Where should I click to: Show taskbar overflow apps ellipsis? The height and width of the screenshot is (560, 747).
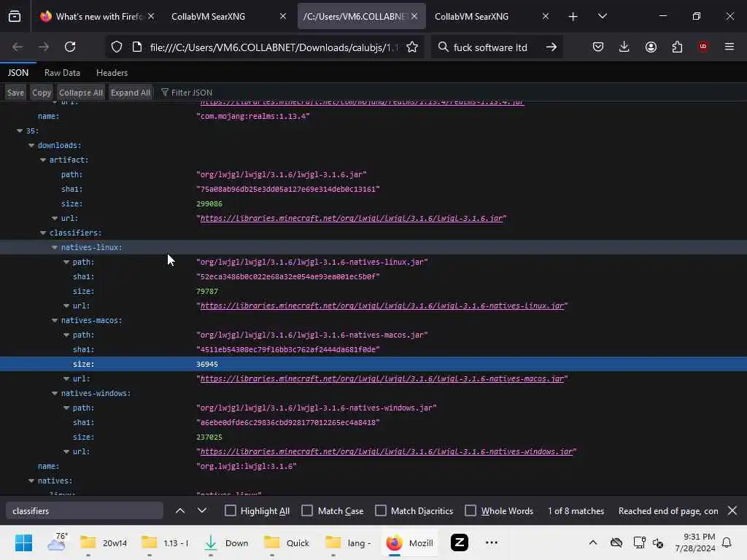[x=491, y=542]
